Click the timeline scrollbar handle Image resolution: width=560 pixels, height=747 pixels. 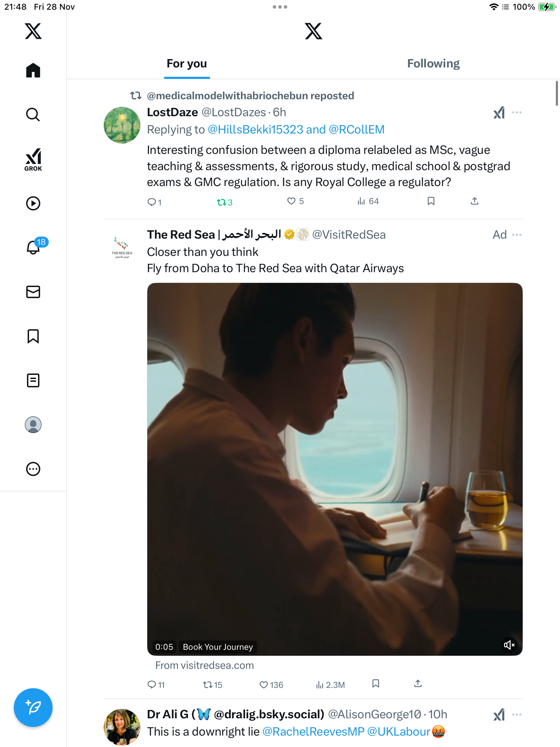557,93
